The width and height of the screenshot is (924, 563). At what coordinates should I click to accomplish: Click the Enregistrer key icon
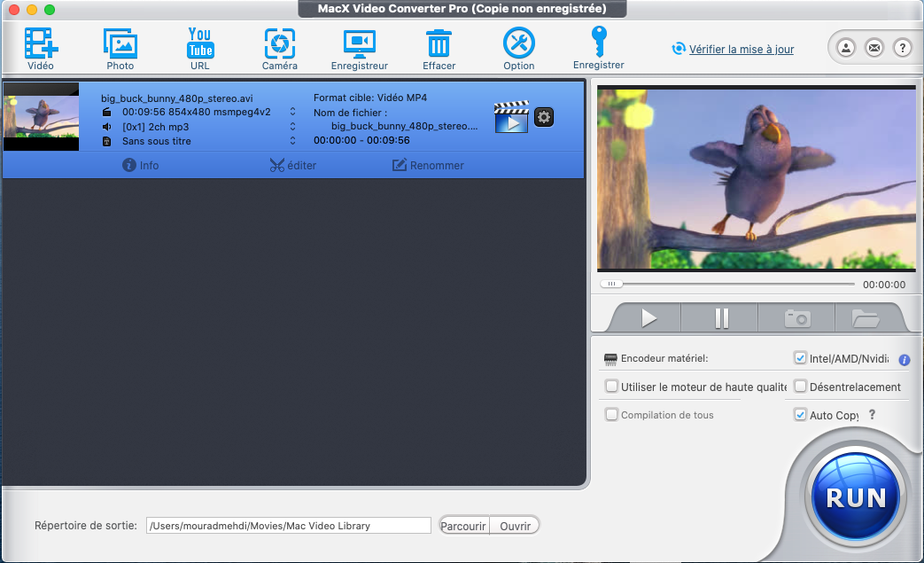pos(599,48)
